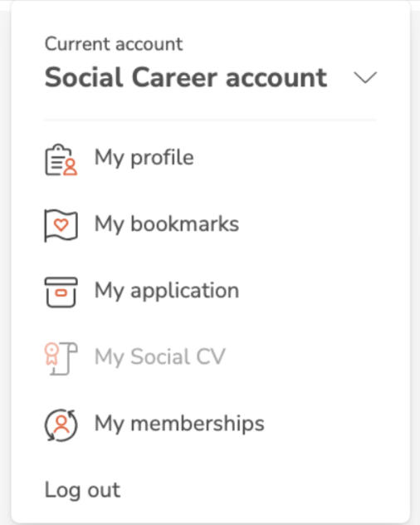Click the orange heart inside bookmarks flag
This screenshot has width=420, height=525.
tap(61, 224)
